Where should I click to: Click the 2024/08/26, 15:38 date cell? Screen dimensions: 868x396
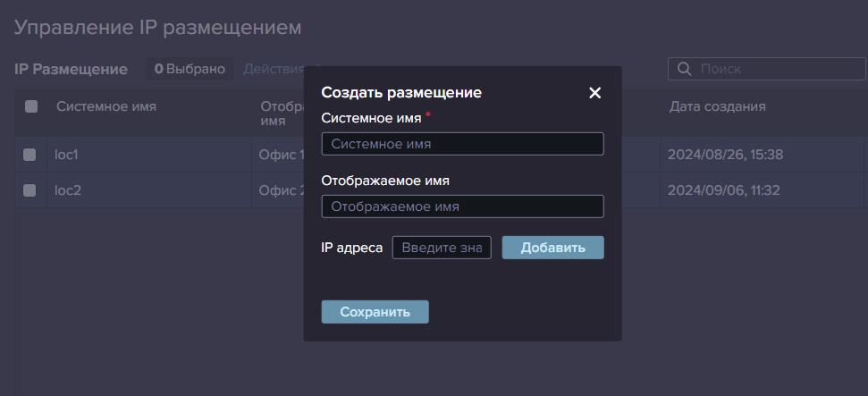point(725,155)
